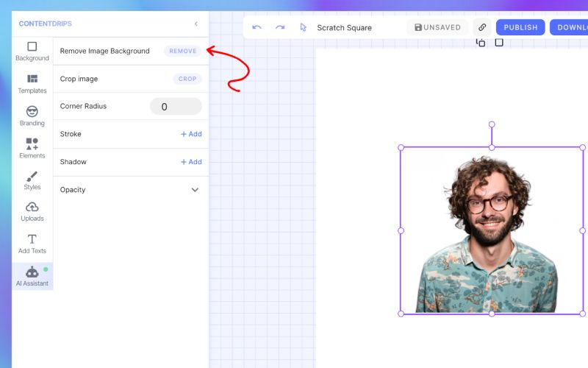Screen dimensions: 588x368
Task: Open the Branding section
Action: 32,116
